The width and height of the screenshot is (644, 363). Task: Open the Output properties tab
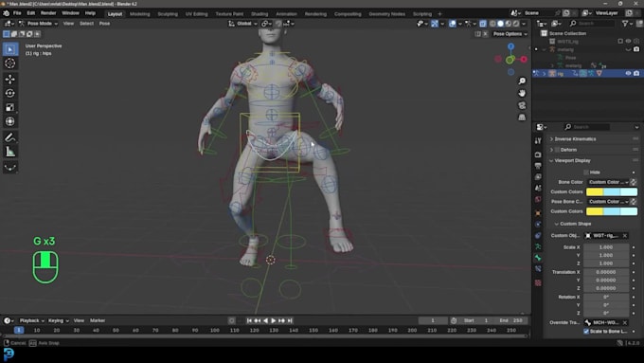[x=538, y=166]
